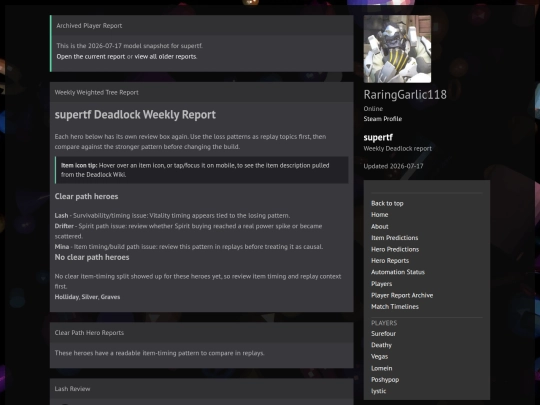
Task: Open the About page
Action: click(x=380, y=226)
